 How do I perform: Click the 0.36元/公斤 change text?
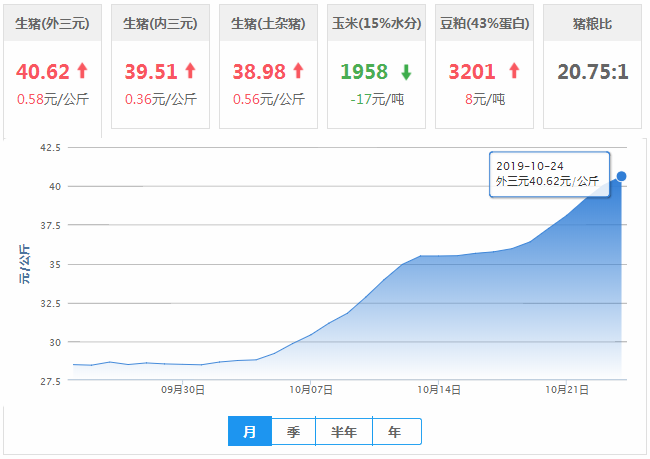161,99
